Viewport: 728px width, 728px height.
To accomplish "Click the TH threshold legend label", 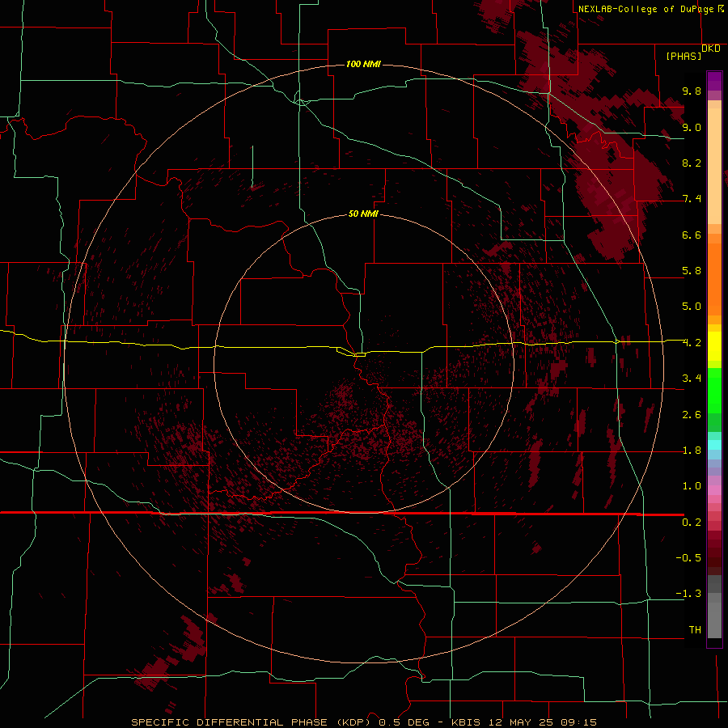I will coord(695,629).
